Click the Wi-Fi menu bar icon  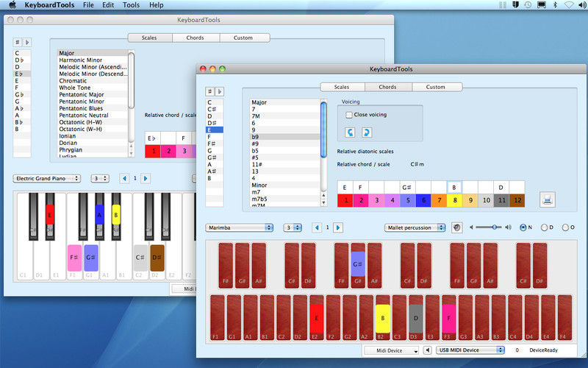[569, 5]
